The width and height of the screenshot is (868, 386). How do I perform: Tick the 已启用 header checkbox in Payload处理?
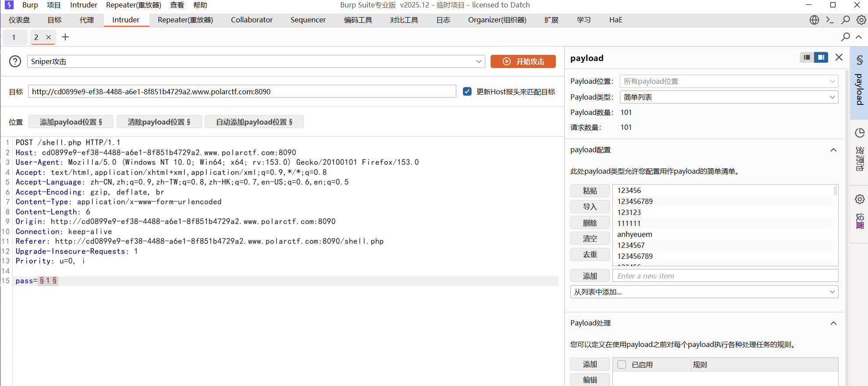[622, 365]
